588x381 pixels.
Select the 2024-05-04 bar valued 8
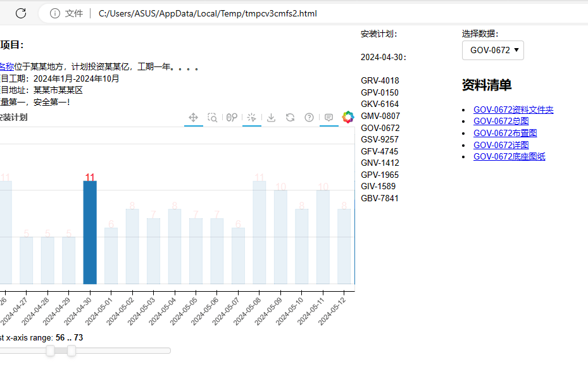(x=175, y=246)
